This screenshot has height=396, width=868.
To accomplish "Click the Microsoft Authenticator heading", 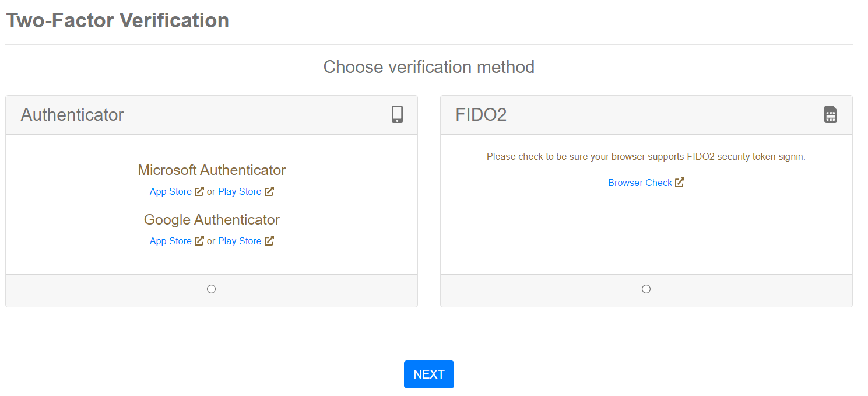I will pyautogui.click(x=212, y=170).
